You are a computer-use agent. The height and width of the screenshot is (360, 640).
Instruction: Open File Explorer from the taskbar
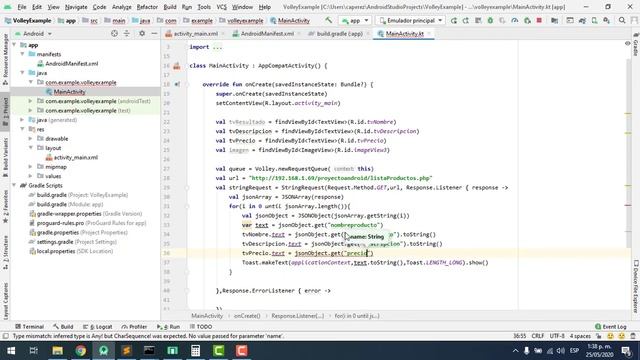57,351
